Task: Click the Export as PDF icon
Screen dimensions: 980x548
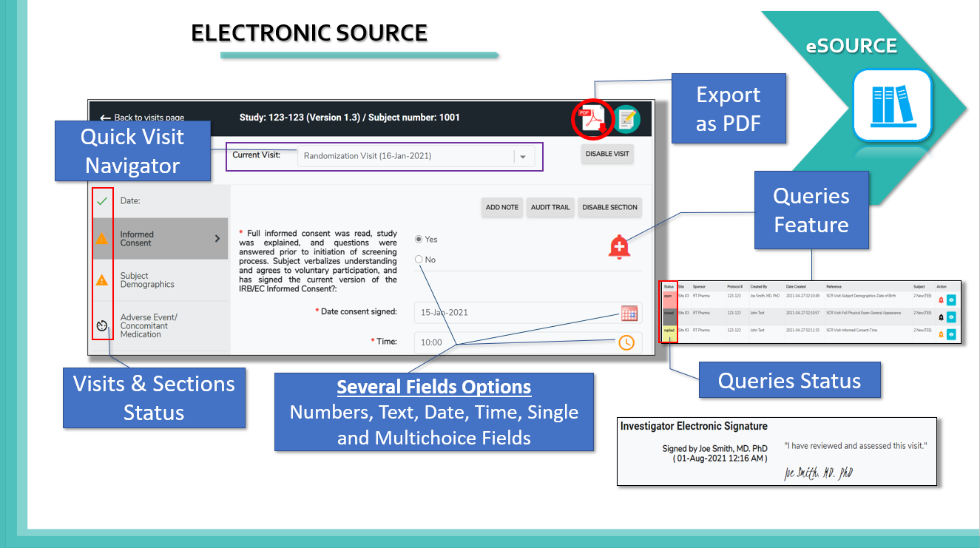Action: point(592,119)
